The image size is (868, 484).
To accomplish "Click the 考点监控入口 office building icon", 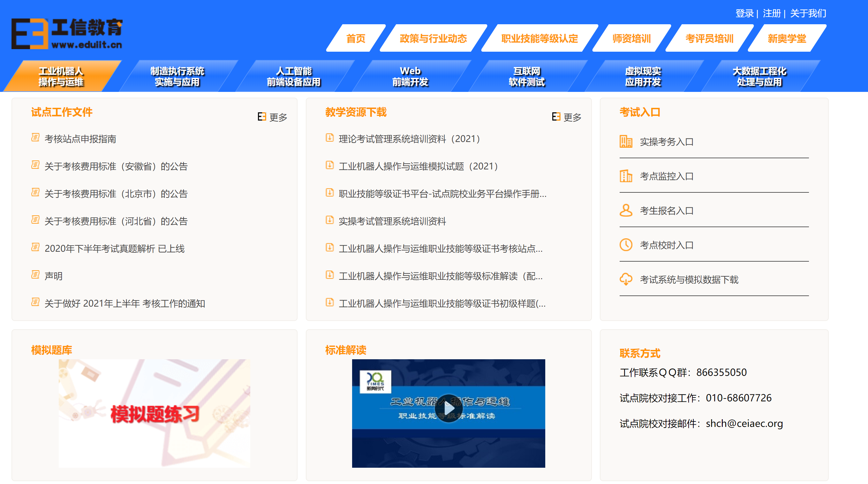I will pos(626,176).
